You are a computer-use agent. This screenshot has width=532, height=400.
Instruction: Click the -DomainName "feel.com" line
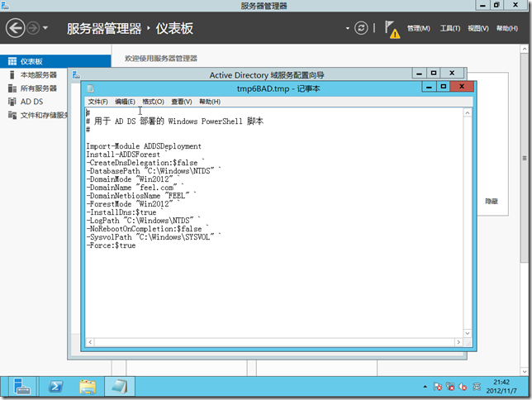click(135, 188)
